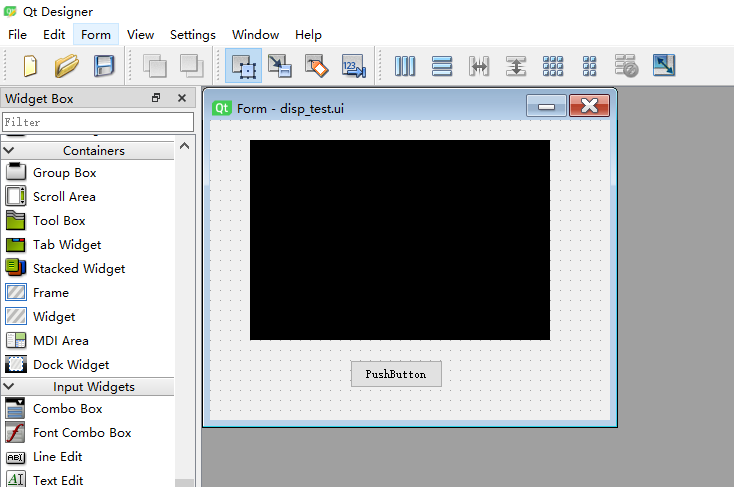The image size is (734, 487).
Task: Open the Help menu
Action: click(x=308, y=35)
